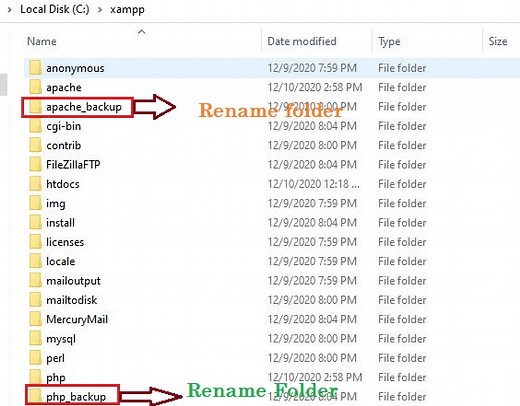Click the contrib folder icon
Image resolution: width=520 pixels, height=406 pixels.
click(x=35, y=145)
